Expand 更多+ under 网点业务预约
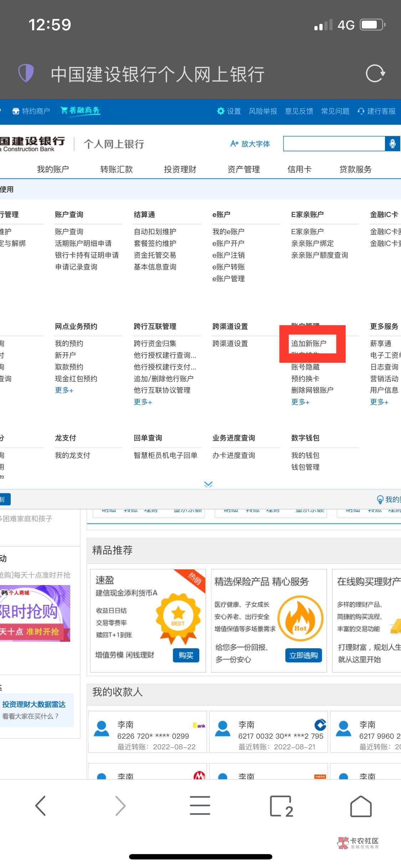Screen dimensions: 401x868 [64, 390]
